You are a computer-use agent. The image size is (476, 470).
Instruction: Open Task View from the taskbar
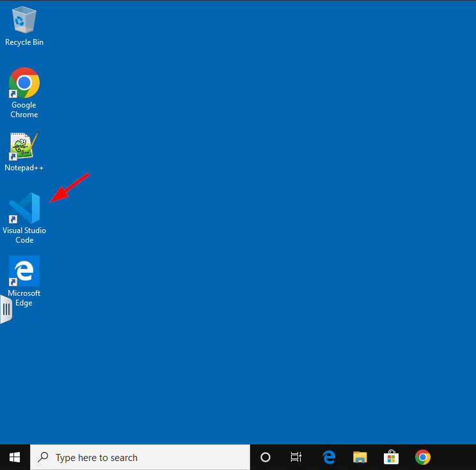pyautogui.click(x=296, y=457)
